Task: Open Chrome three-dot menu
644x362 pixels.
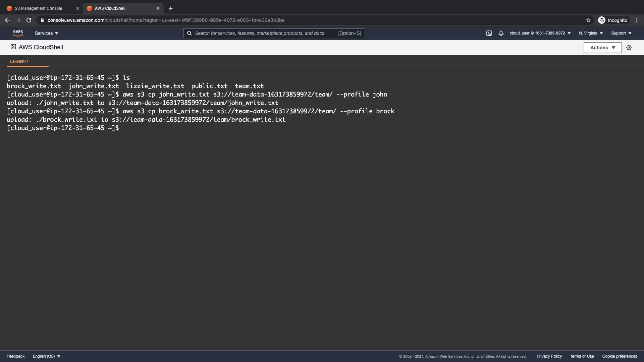Action: (637, 20)
